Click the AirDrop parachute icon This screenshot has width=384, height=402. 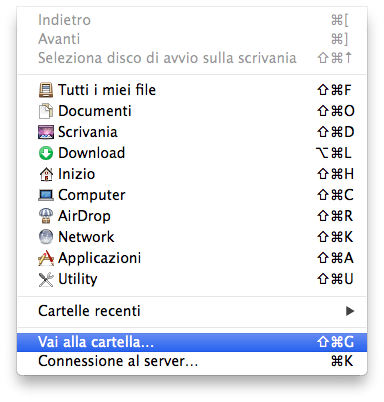pos(46,216)
